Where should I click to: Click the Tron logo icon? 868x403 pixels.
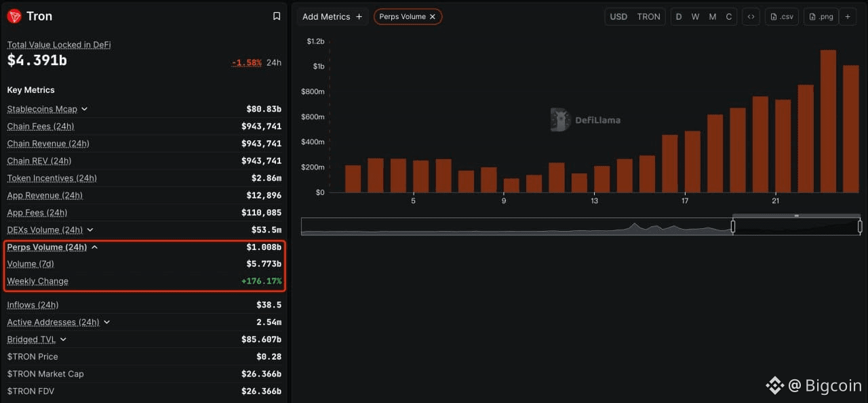pos(14,16)
